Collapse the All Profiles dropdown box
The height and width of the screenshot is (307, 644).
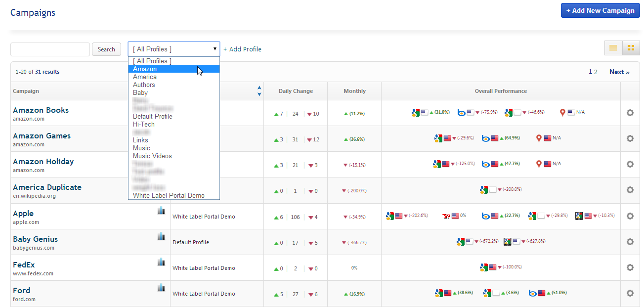coord(174,49)
